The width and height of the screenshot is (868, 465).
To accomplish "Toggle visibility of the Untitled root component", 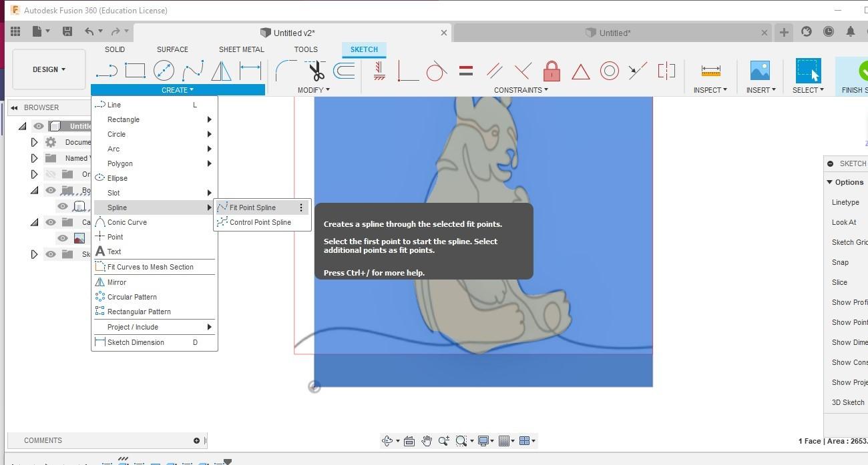I will [x=39, y=126].
